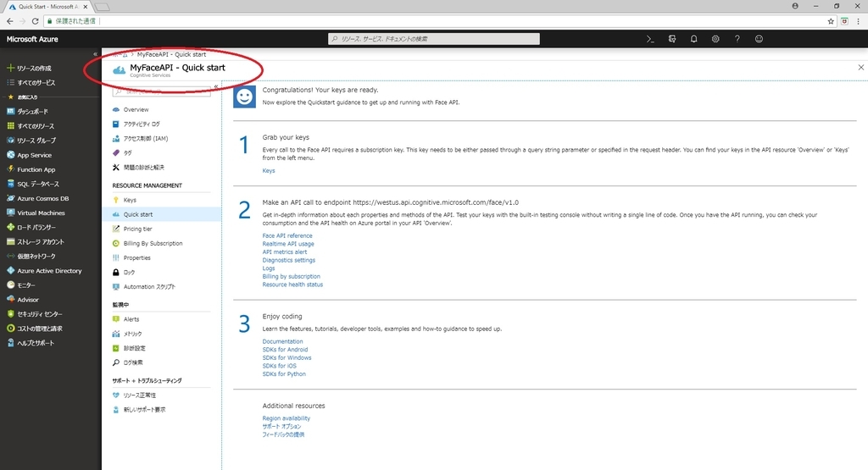Click the Function App lightning icon

pos(10,169)
